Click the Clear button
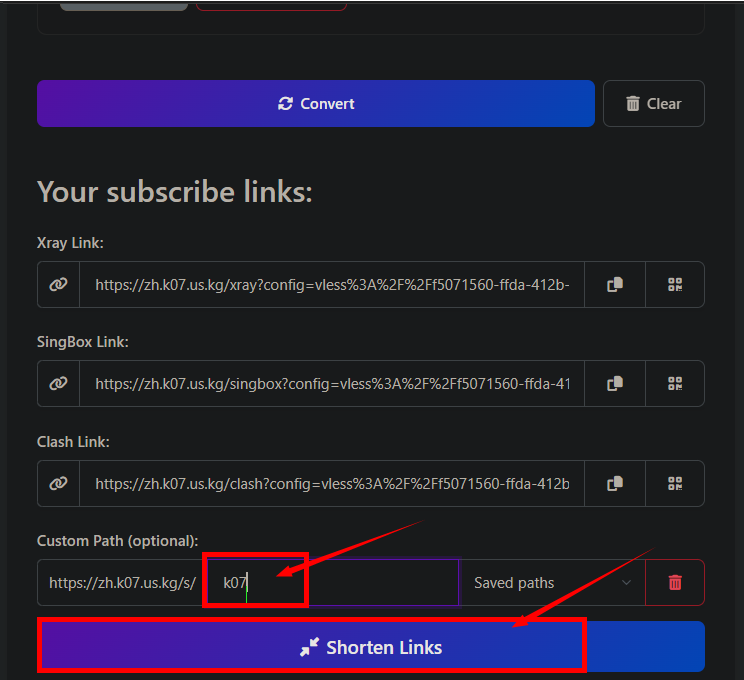 [653, 104]
